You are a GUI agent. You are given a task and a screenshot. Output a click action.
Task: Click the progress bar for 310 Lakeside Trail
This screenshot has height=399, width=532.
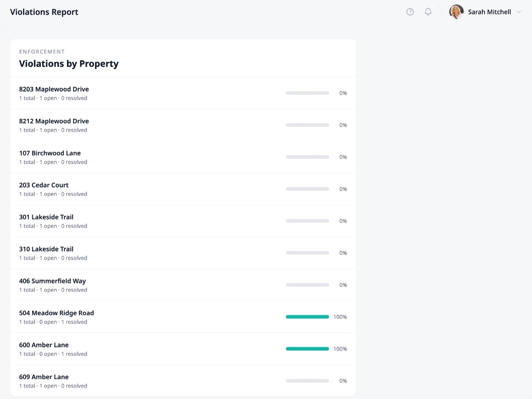tap(307, 253)
